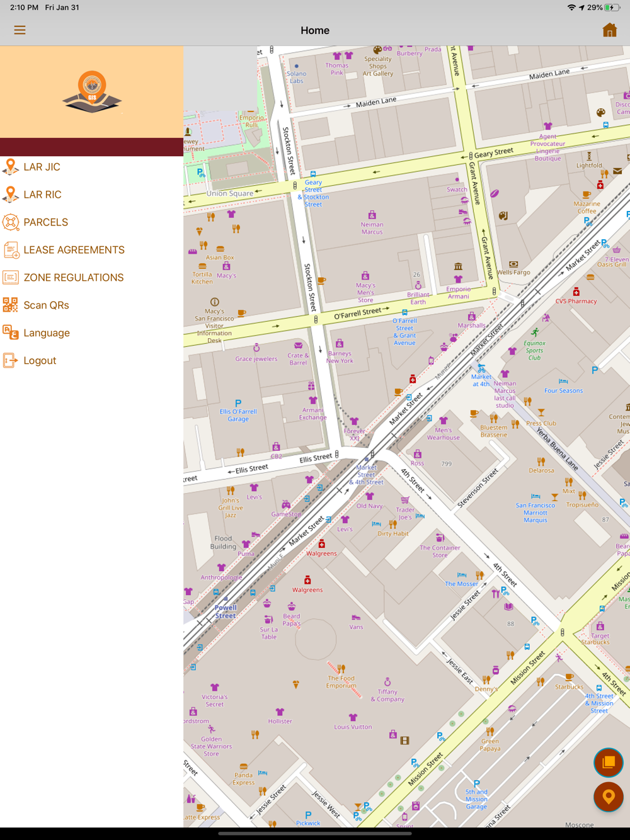
Task: Tap the Louis Vuitton clothing icon
Action: [x=353, y=717]
